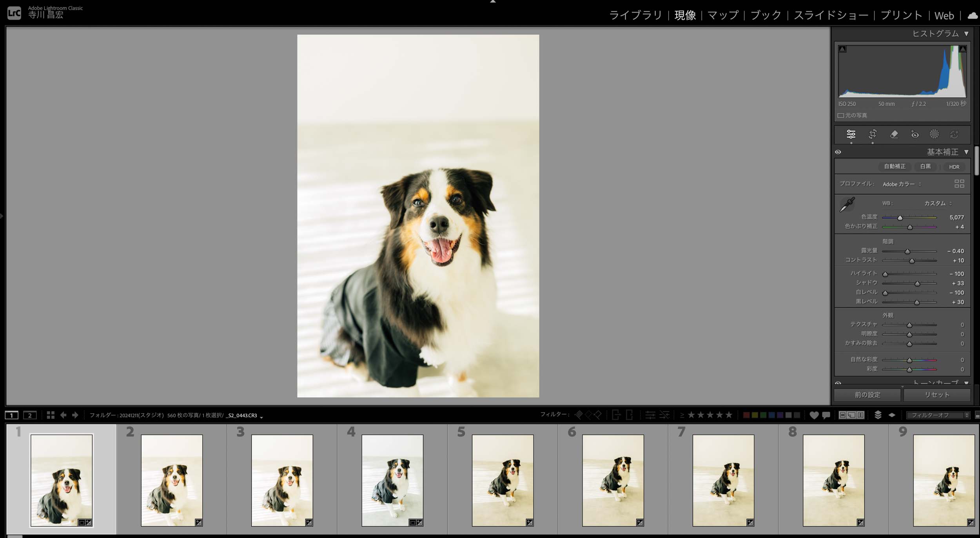This screenshot has height=538, width=980.
Task: Go to the next photo with the arrow
Action: [x=75, y=415]
